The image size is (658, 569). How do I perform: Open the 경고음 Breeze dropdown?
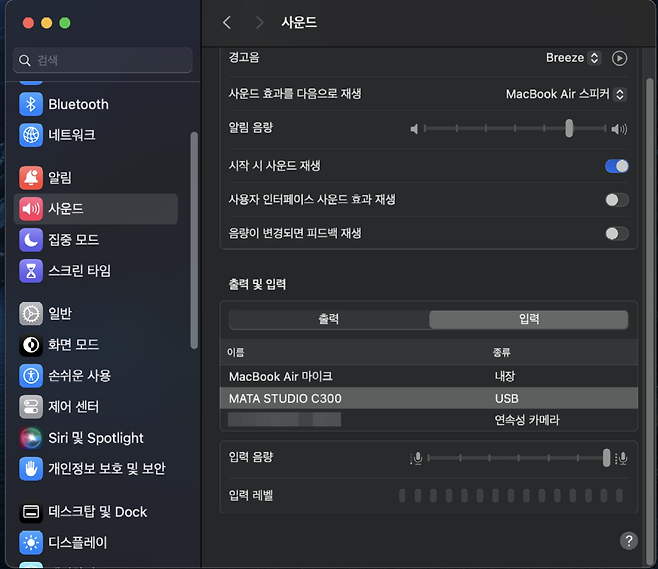pos(573,58)
